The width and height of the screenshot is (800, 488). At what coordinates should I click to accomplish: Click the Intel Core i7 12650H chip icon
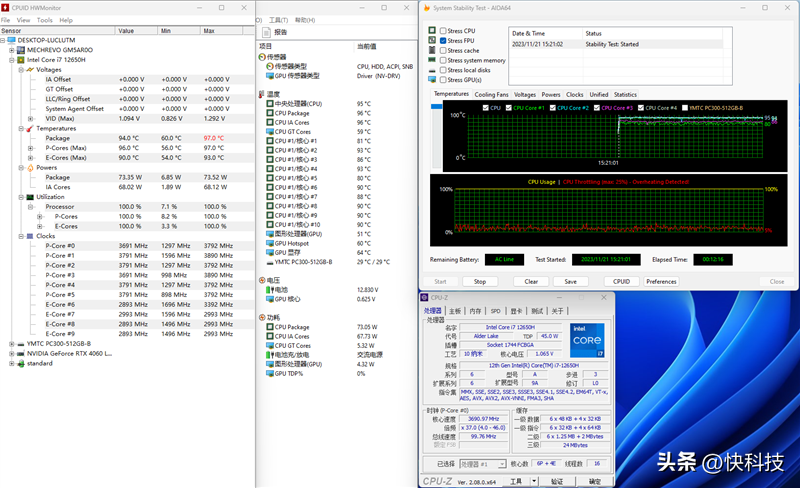[21, 60]
